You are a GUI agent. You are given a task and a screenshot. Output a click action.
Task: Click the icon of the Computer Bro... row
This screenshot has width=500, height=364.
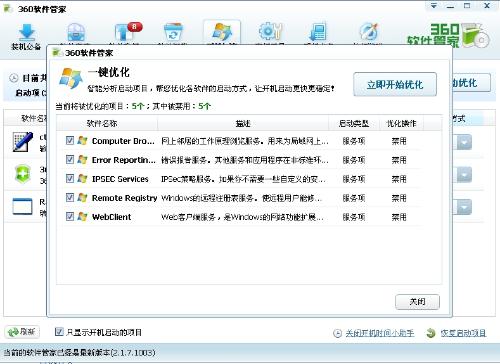click(x=82, y=140)
